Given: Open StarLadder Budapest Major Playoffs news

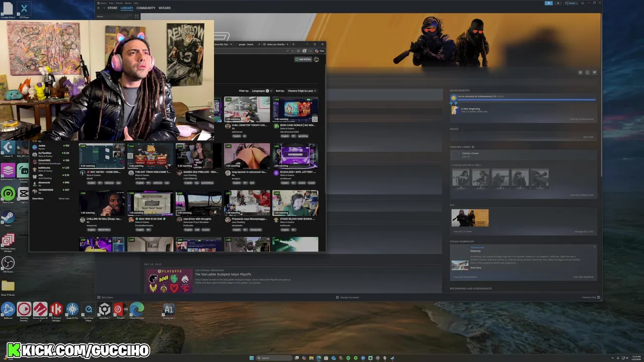Looking at the screenshot, I should click(x=223, y=275).
